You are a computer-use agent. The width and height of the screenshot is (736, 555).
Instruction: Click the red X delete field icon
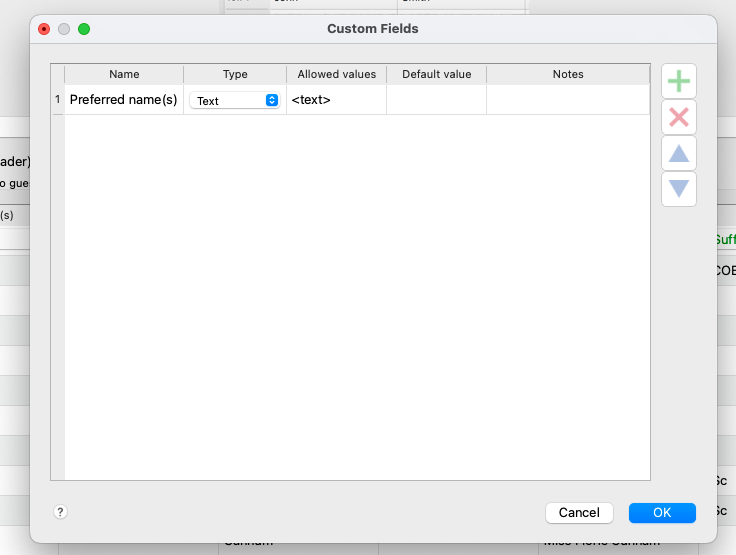point(679,118)
